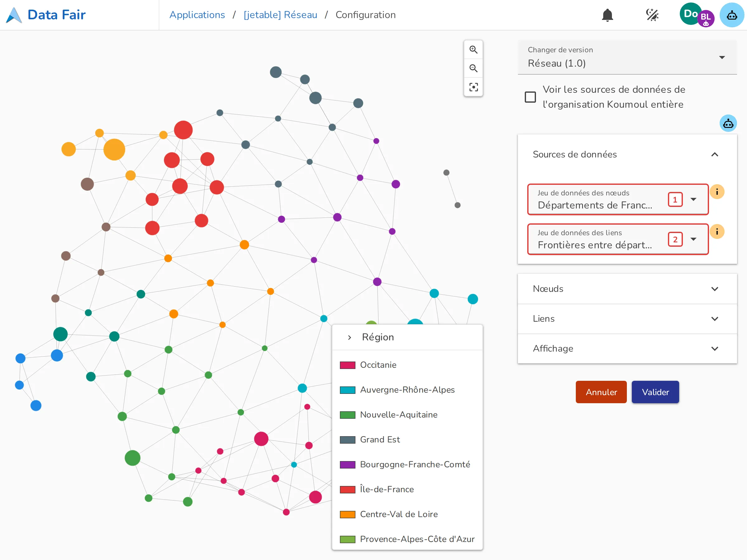747x560 pixels.
Task: Expand the Nœuds section
Action: [627, 289]
